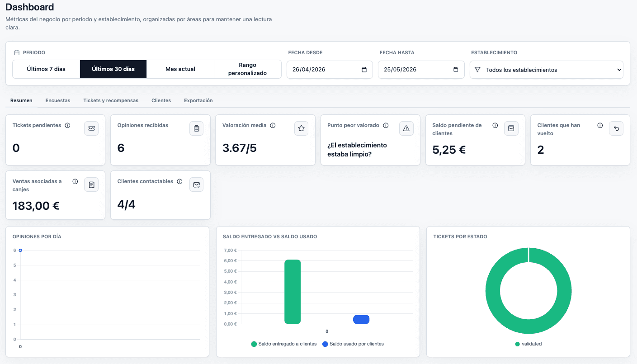637x364 pixels.
Task: Click the 5,25 € pending balance value
Action: [x=449, y=150]
